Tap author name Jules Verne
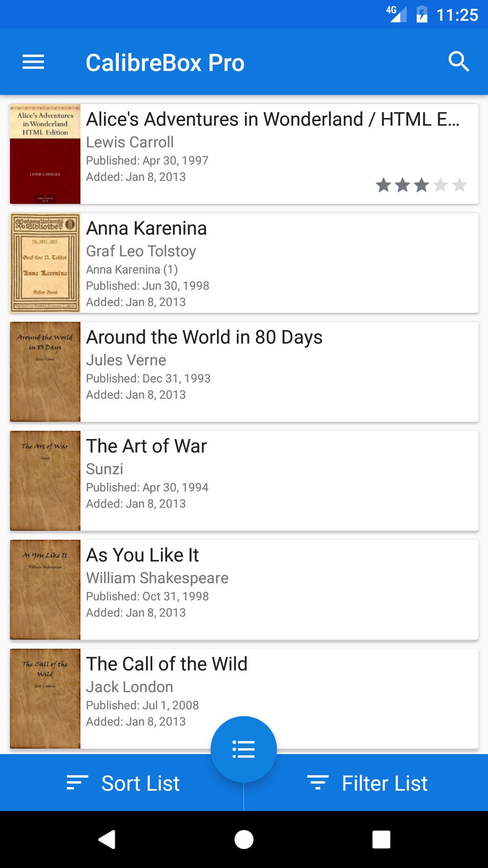The image size is (488, 868). (x=126, y=360)
